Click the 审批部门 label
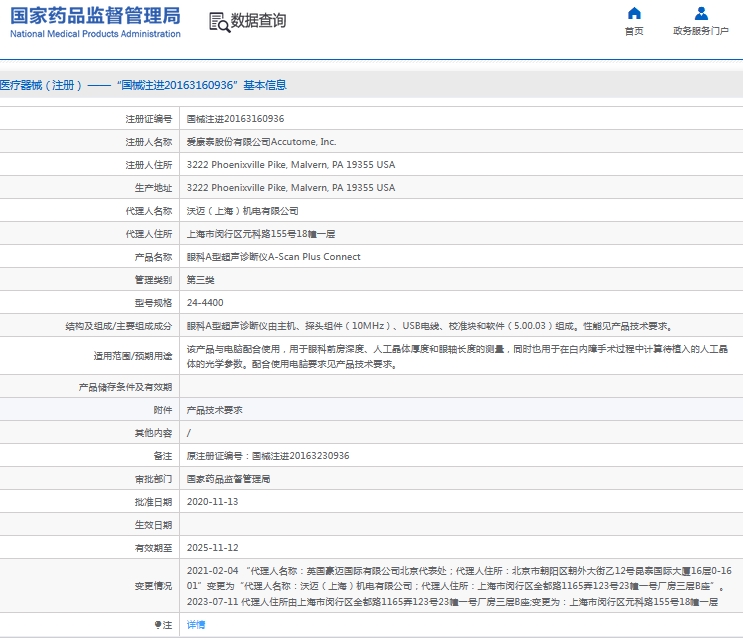Screen dimensions: 743x643 click(154, 479)
